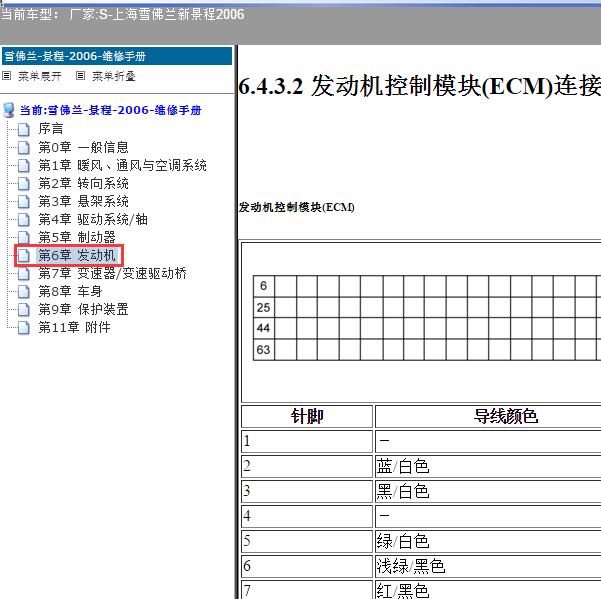Click the page icon beside 第7章 变速器/变速驱动桥
Viewport: 601px width, 599px height.
point(24,274)
